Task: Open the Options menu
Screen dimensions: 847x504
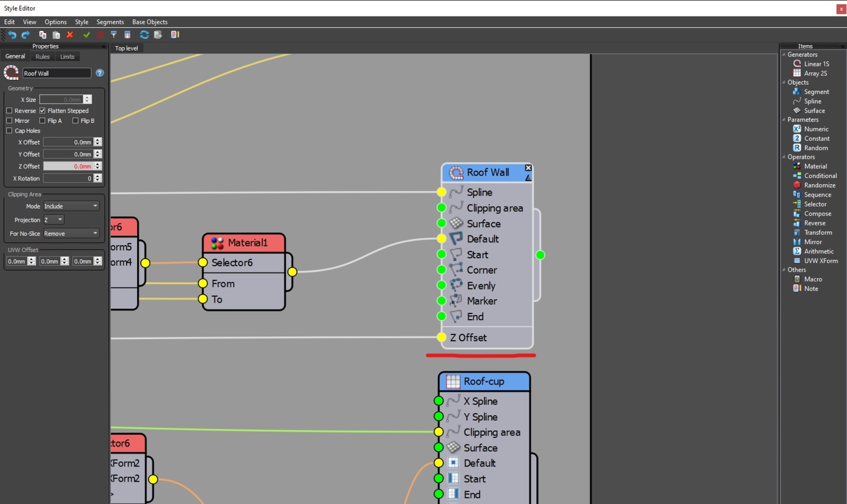Action: 56,22
